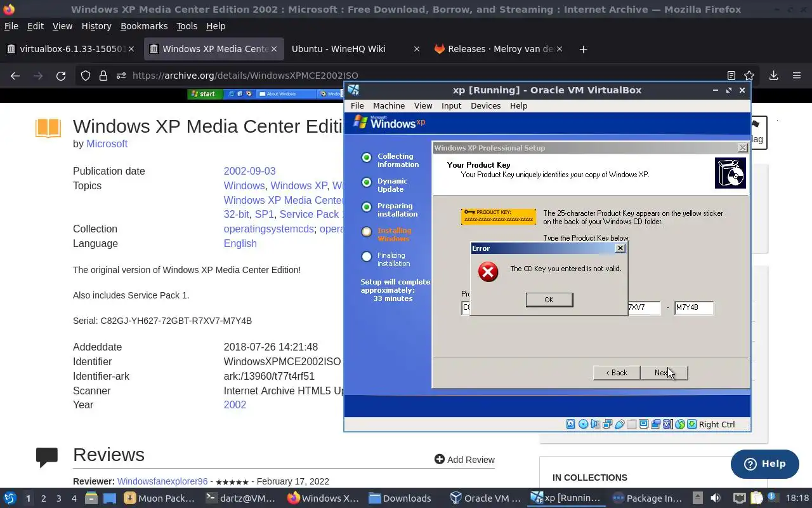The height and width of the screenshot is (508, 812).
Task: Close the Error dialog with X button
Action: click(x=620, y=248)
